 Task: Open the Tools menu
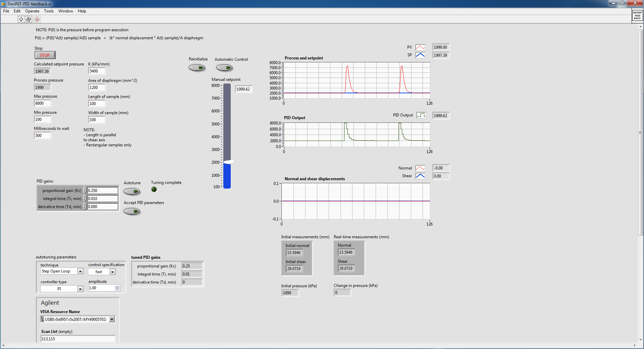(49, 11)
